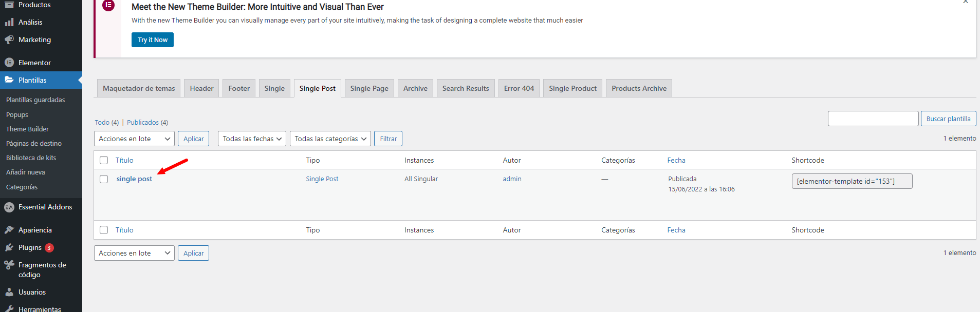Select the Single Post tab

tap(318, 88)
